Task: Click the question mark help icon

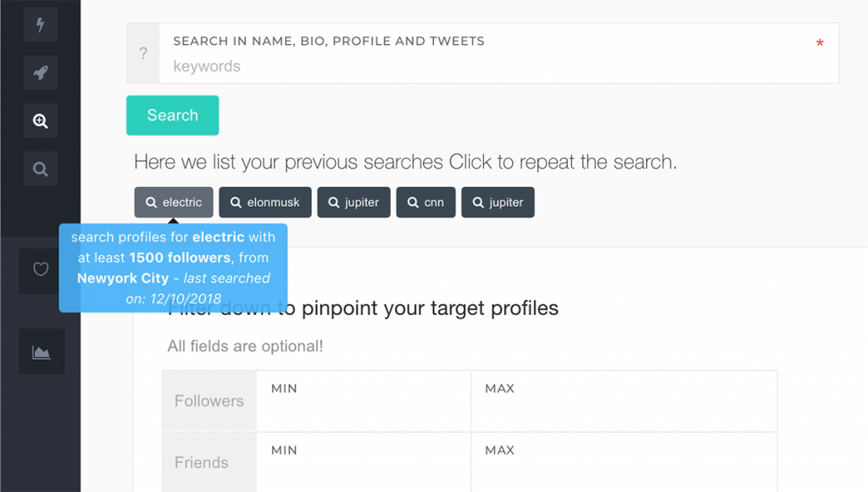Action: pyautogui.click(x=143, y=53)
